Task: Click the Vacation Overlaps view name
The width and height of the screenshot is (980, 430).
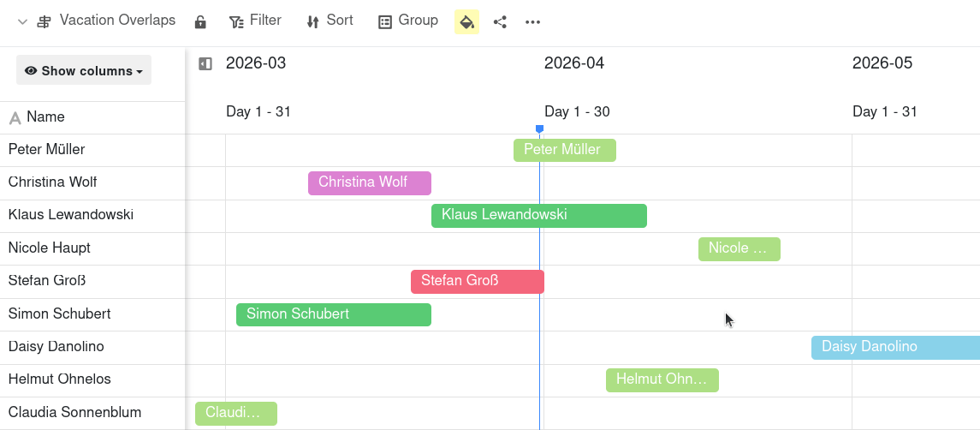Action: (x=117, y=21)
